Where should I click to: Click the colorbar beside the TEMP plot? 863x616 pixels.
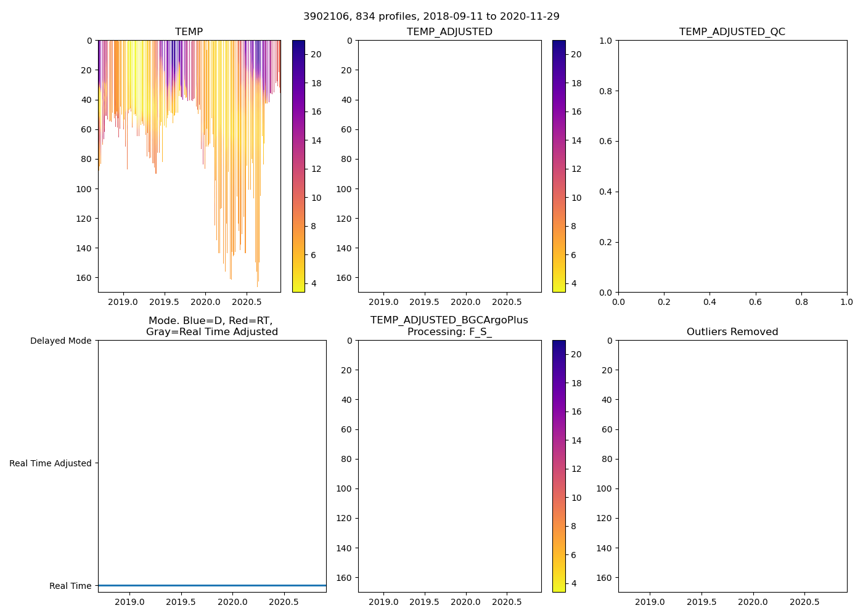point(298,166)
